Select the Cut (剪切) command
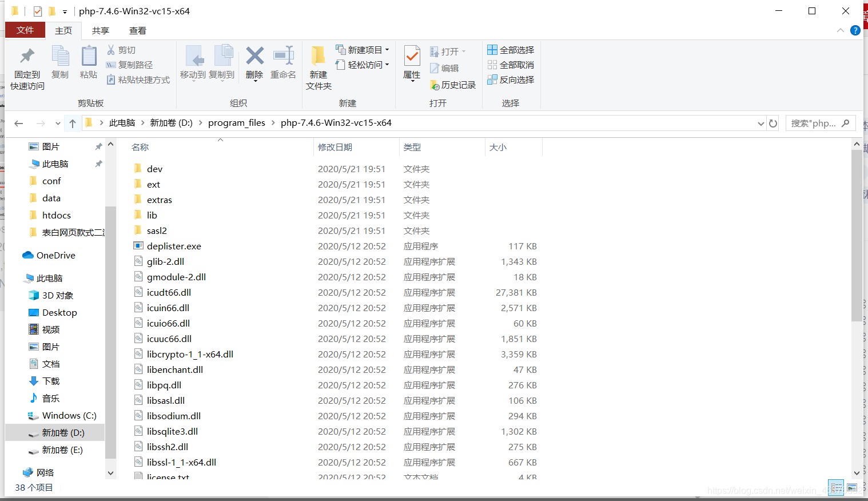This screenshot has height=501, width=868. (121, 50)
